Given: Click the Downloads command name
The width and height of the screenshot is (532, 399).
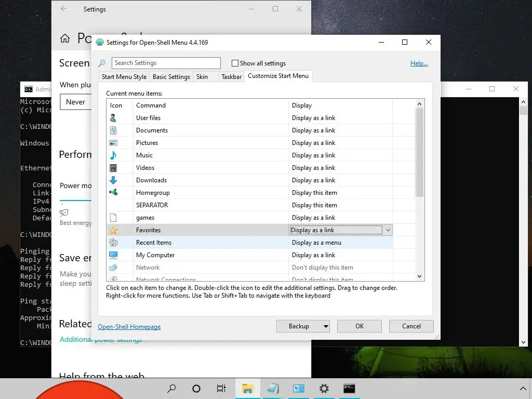Looking at the screenshot, I should (x=151, y=180).
